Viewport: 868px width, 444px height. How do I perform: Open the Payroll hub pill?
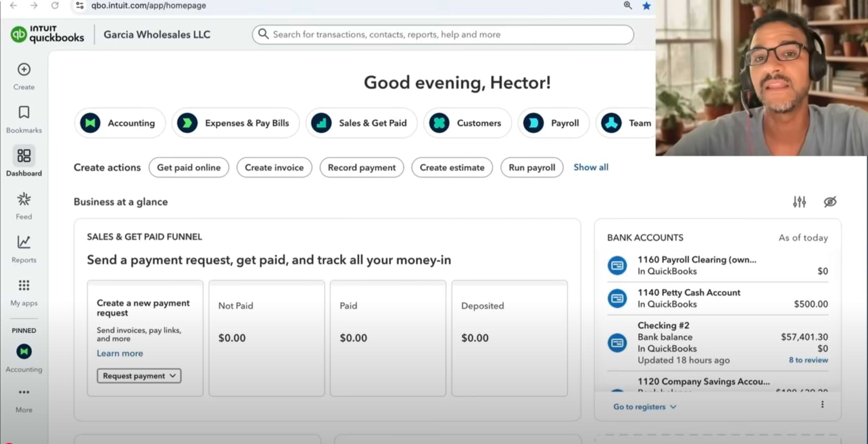(554, 123)
